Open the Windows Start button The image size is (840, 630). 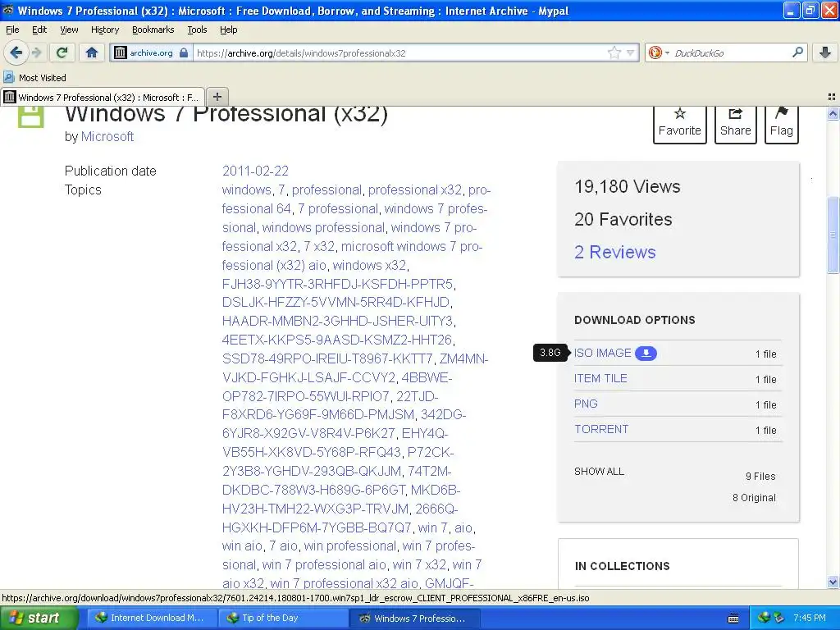[x=39, y=618]
